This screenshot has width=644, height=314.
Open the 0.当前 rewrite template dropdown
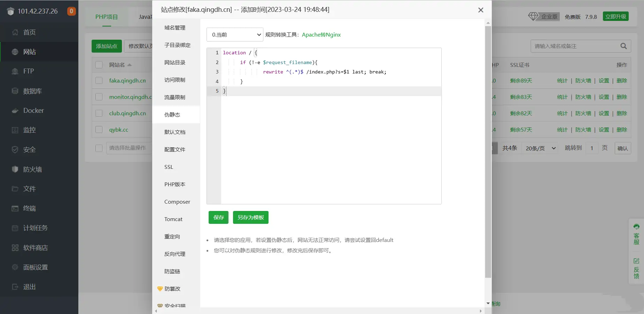pyautogui.click(x=235, y=34)
